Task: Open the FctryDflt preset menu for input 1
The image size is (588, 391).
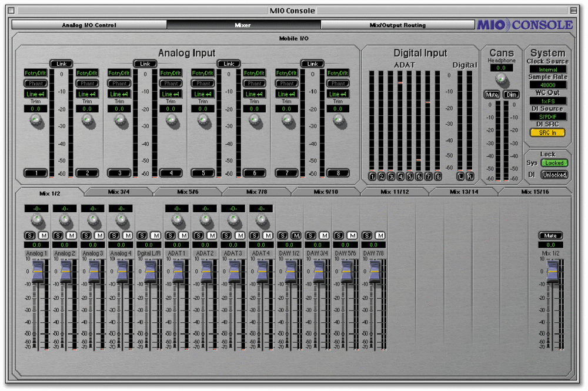Action: pyautogui.click(x=36, y=73)
